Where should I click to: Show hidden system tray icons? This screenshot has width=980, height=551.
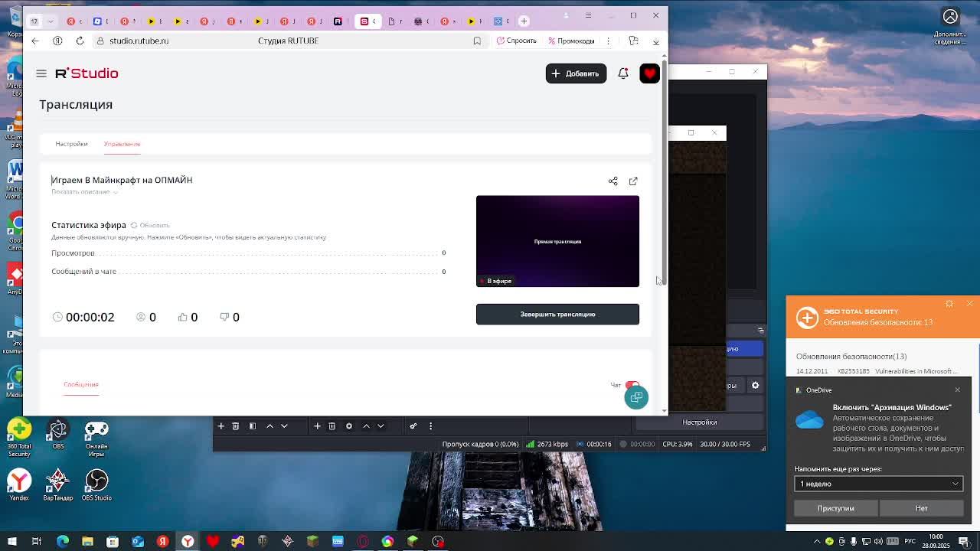pos(818,541)
